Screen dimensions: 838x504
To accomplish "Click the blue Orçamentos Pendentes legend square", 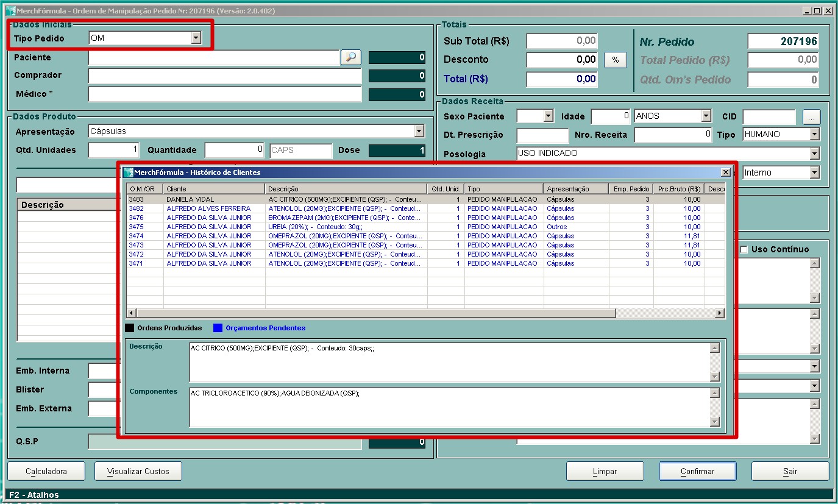I will click(x=218, y=328).
